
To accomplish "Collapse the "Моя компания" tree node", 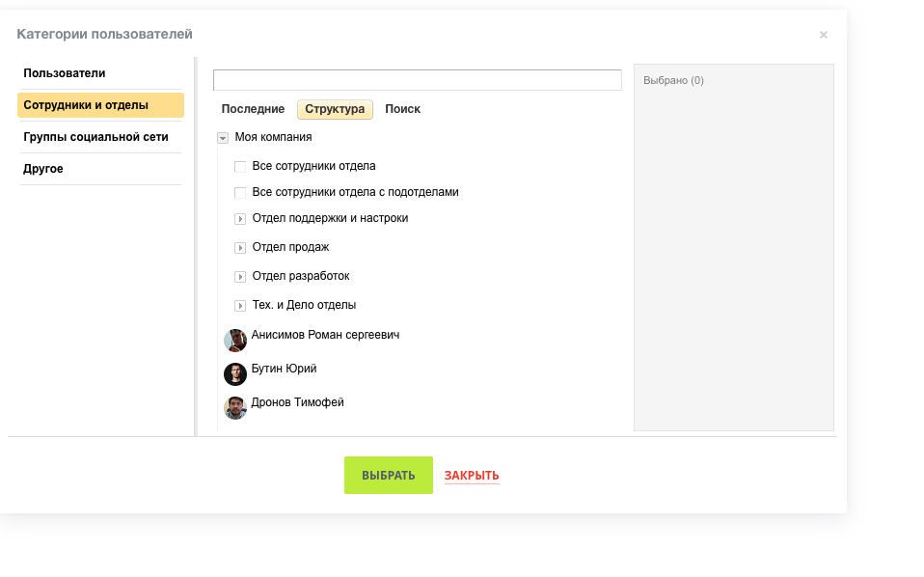I will tap(223, 138).
